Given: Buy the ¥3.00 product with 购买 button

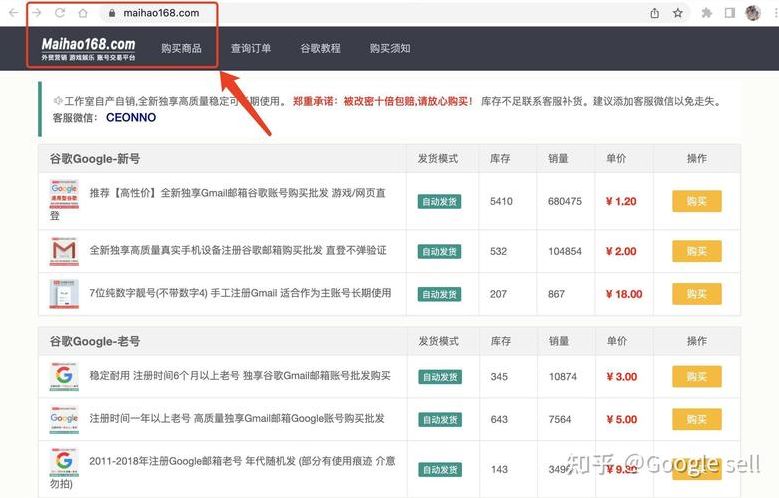Looking at the screenshot, I should 697,376.
